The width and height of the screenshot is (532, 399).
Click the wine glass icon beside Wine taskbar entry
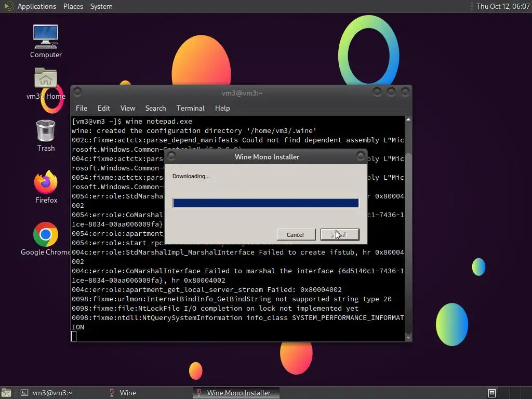pyautogui.click(x=112, y=393)
